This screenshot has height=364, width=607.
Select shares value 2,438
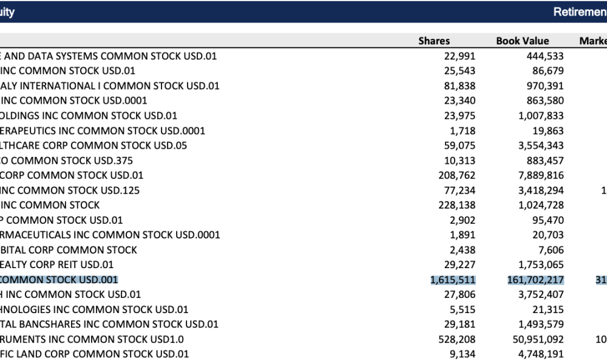(x=463, y=250)
